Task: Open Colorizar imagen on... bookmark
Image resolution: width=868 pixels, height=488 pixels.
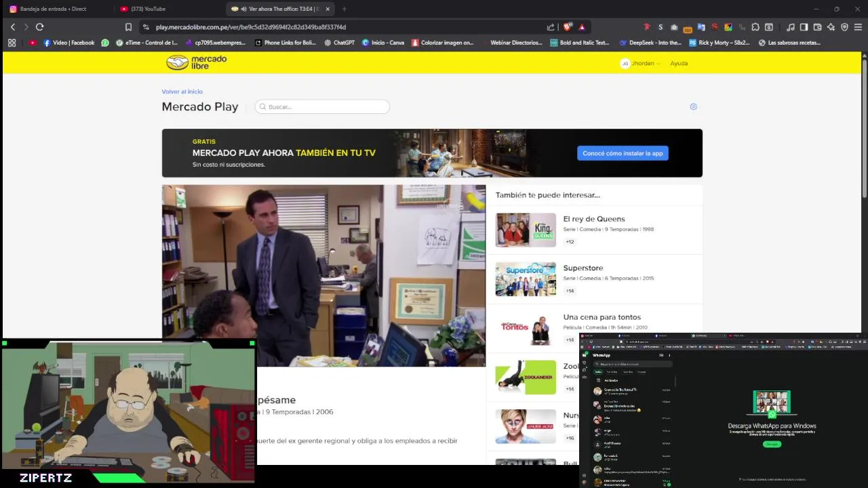Action: 442,43
